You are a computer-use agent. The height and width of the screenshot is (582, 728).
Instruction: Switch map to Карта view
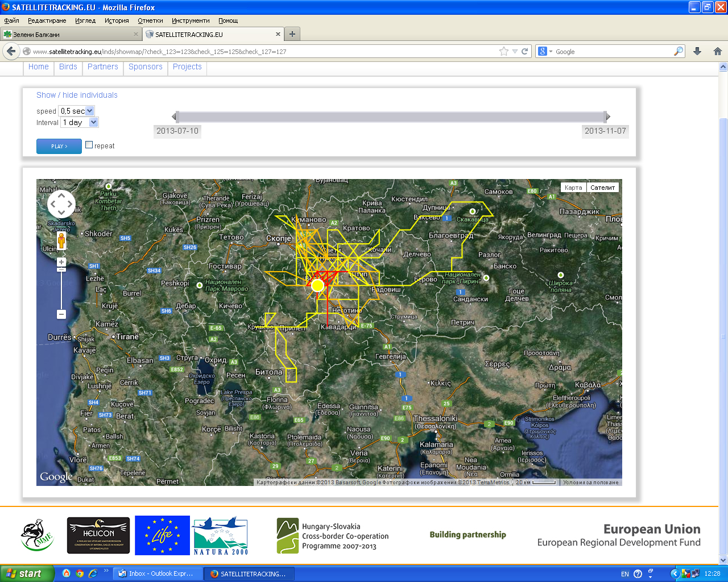(x=573, y=188)
